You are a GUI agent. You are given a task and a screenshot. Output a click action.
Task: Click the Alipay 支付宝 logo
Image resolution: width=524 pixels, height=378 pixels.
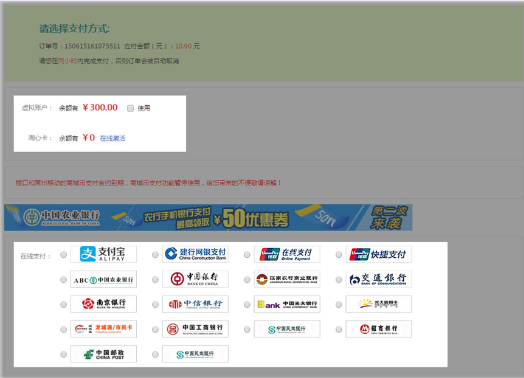pyautogui.click(x=103, y=254)
